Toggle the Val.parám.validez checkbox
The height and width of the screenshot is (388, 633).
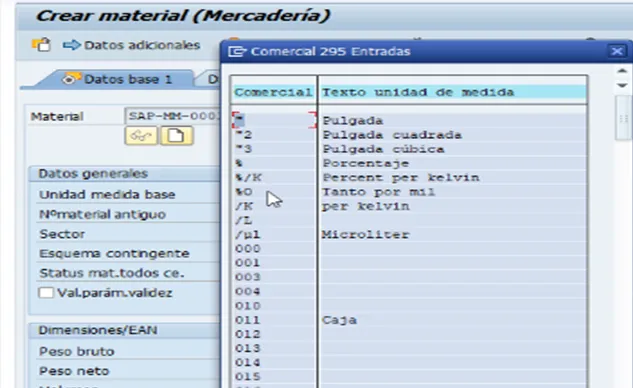pyautogui.click(x=46, y=293)
